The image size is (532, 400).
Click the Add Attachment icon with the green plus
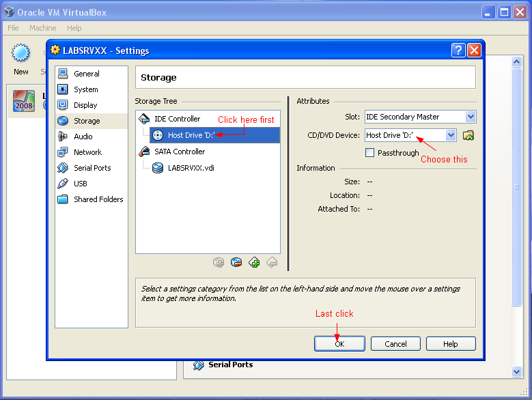click(x=254, y=262)
